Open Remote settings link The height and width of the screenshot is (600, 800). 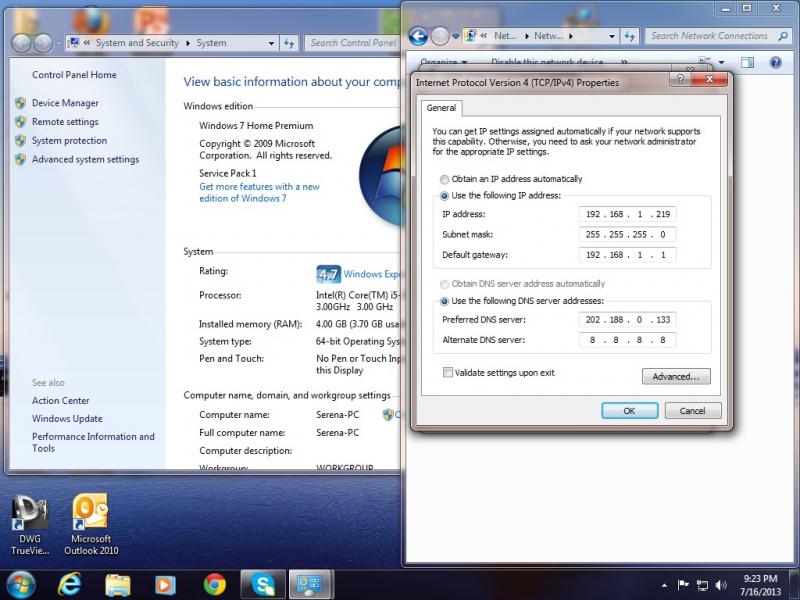(65, 122)
